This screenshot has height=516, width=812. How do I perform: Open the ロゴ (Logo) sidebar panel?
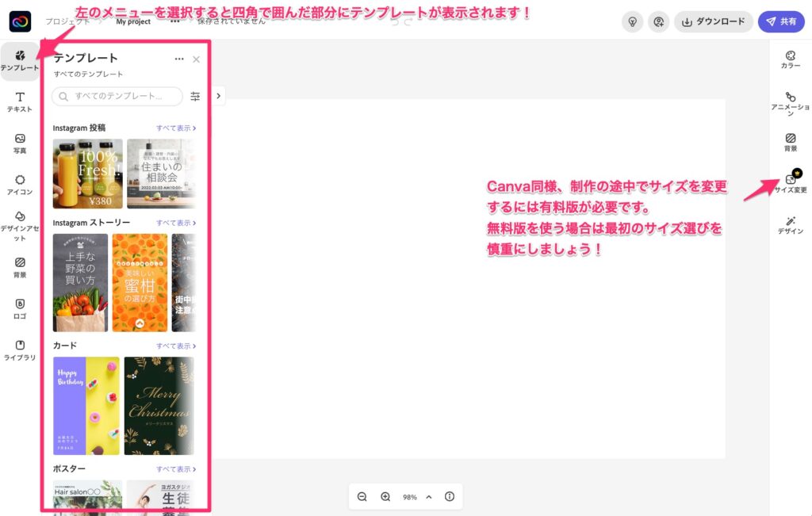click(20, 309)
